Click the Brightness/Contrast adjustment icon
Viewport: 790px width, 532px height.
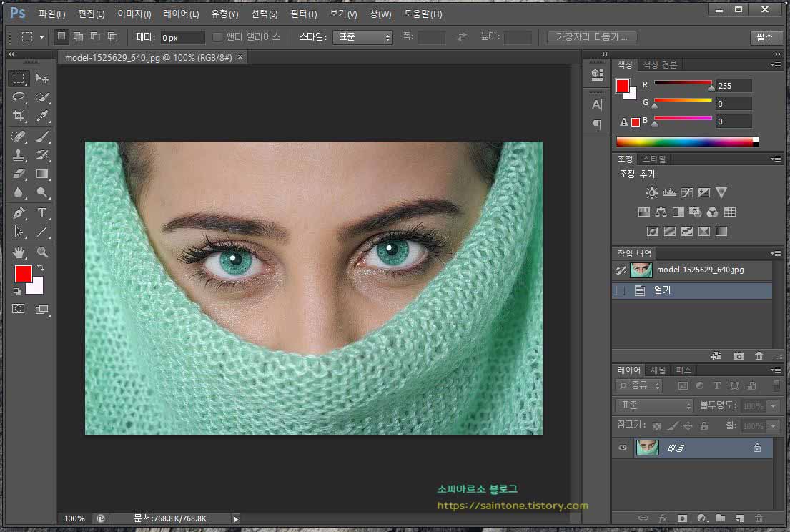(x=652, y=192)
